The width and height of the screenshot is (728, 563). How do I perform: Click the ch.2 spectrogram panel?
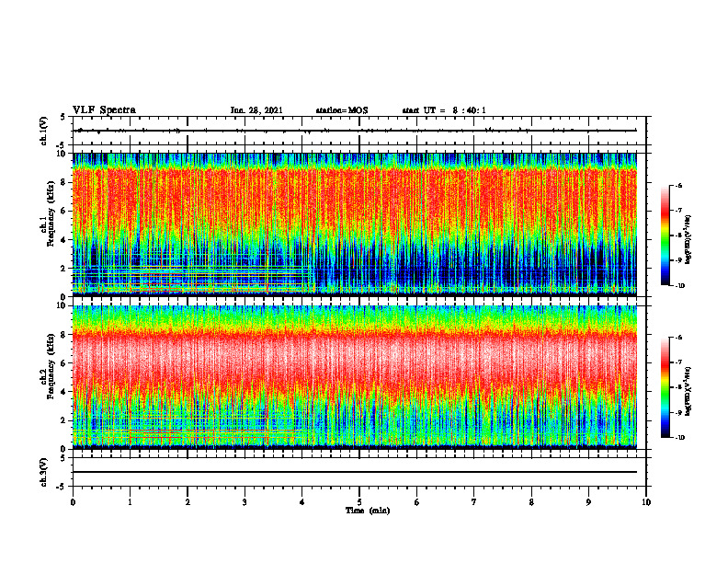pyautogui.click(x=355, y=377)
